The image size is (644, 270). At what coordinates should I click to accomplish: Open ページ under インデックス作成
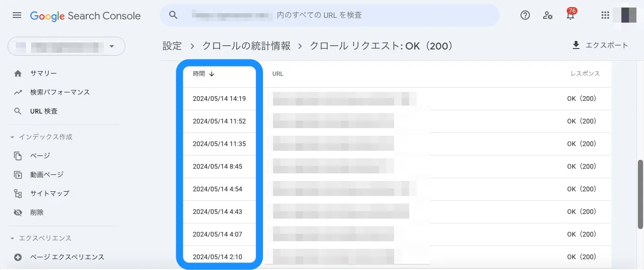(40, 155)
